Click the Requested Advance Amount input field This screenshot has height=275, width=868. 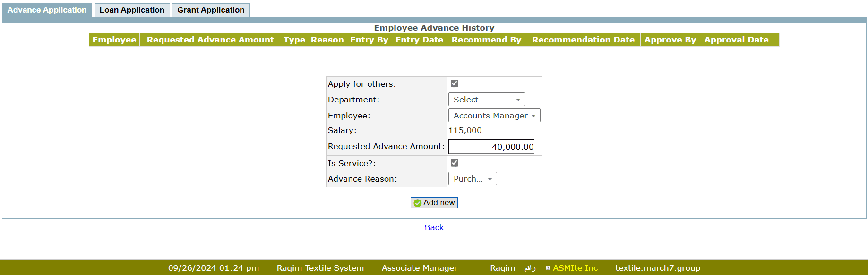491,147
